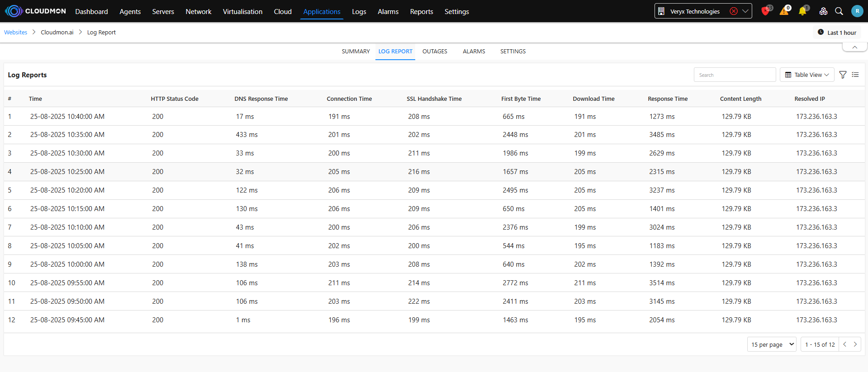Open the yellow bell notifications
The image size is (868, 372).
tap(802, 11)
